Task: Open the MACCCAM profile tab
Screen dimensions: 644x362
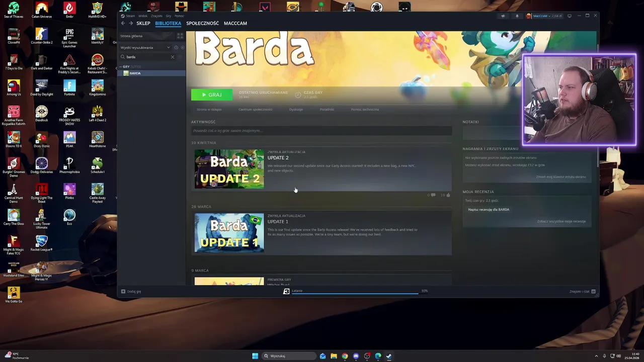Action: 235,23
